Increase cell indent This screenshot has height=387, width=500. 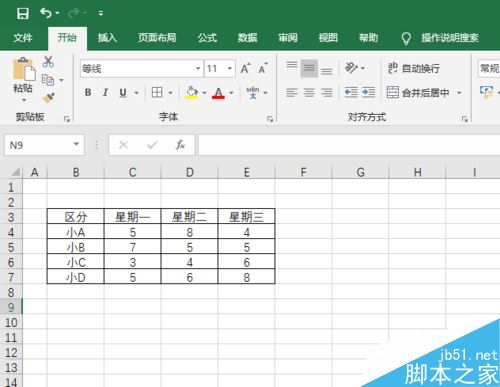[368, 92]
